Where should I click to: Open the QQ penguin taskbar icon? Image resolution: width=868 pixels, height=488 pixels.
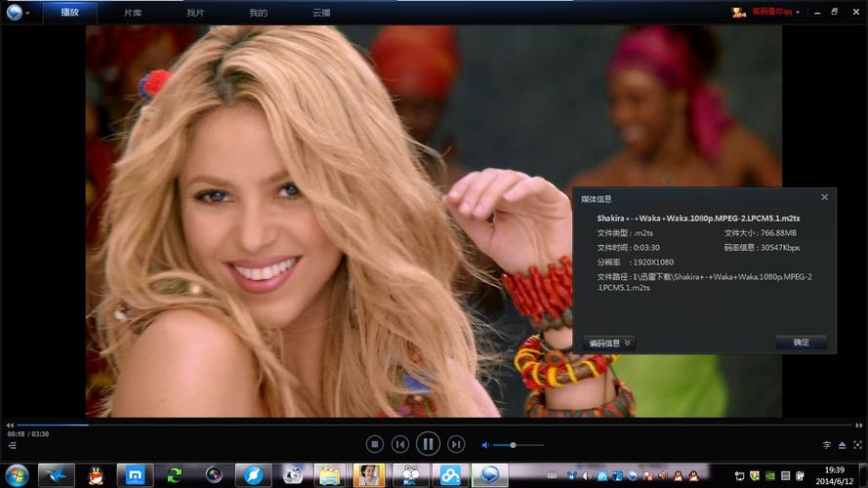pos(96,475)
